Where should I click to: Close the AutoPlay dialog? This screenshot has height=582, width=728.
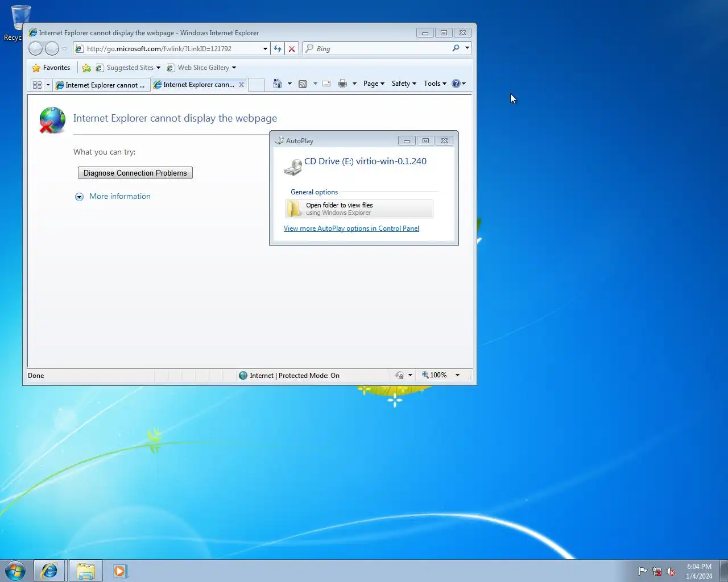(445, 140)
